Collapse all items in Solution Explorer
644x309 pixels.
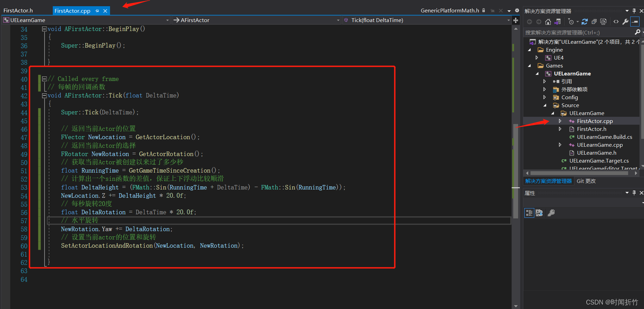tap(594, 22)
